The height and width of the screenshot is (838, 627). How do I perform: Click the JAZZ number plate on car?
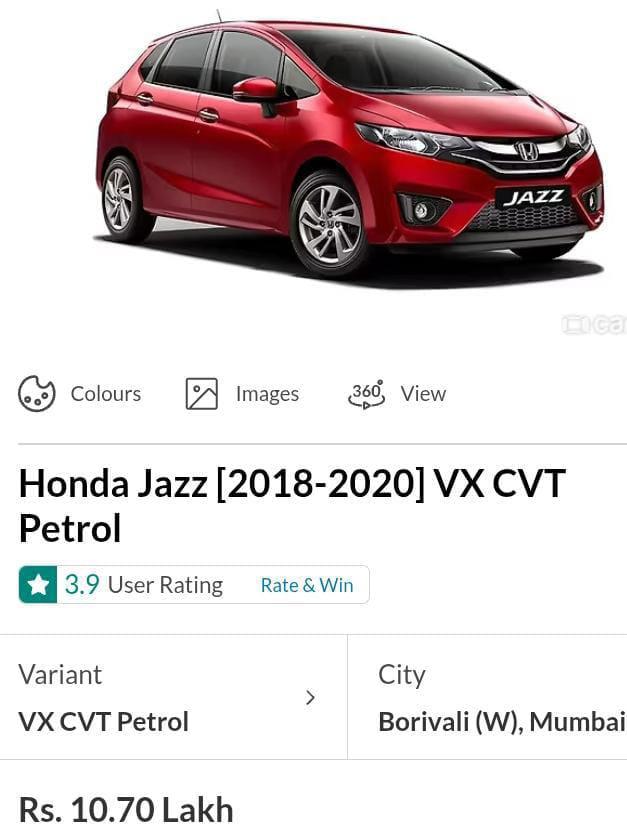(x=532, y=198)
